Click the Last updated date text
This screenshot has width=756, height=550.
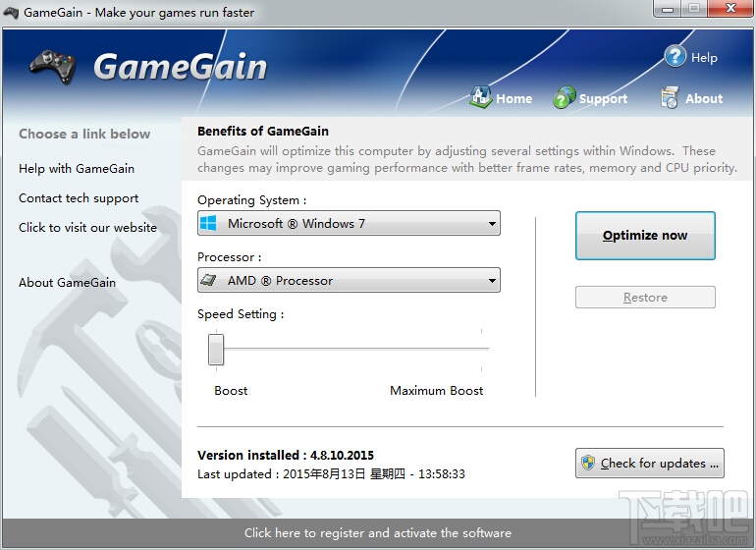tap(331, 473)
